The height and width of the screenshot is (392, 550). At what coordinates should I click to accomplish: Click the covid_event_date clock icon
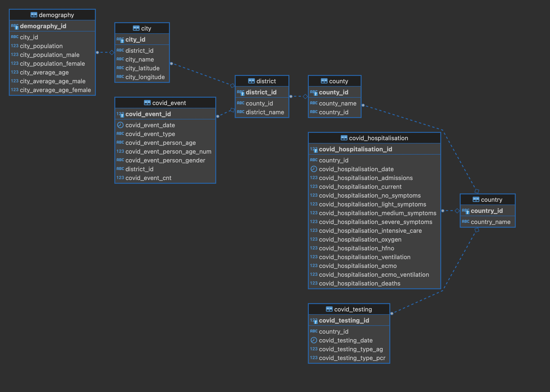point(120,125)
